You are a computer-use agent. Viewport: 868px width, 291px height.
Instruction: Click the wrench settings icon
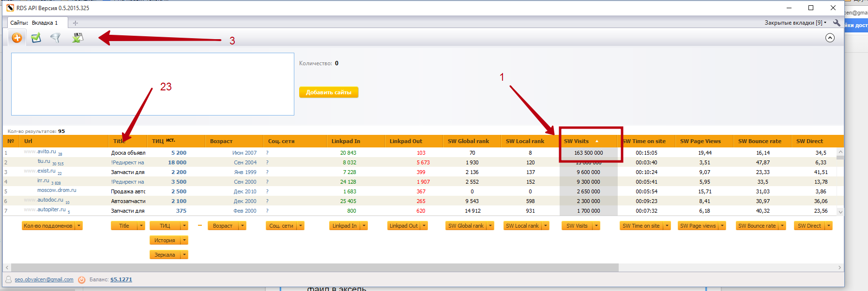pyautogui.click(x=837, y=23)
